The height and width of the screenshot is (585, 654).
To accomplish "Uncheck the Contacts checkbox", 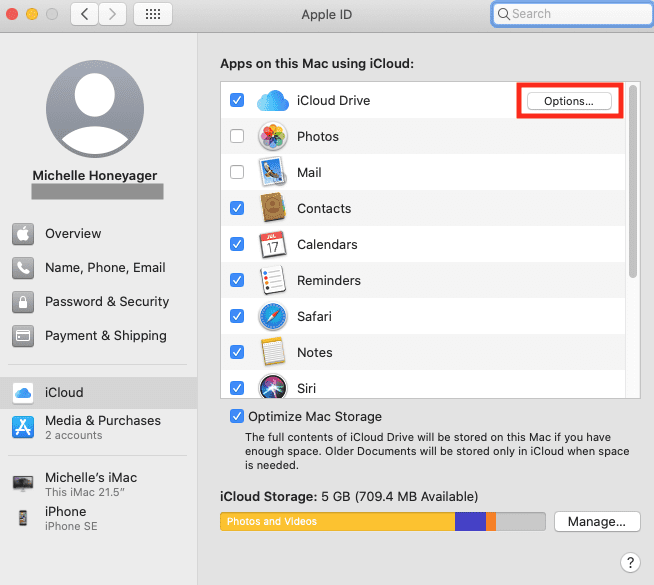I will [x=237, y=208].
